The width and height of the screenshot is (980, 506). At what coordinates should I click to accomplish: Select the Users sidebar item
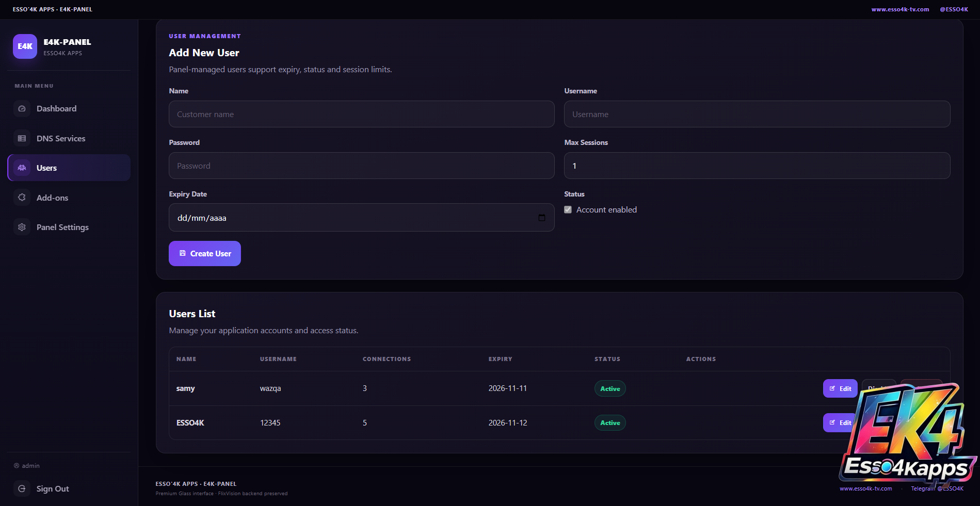tap(69, 168)
